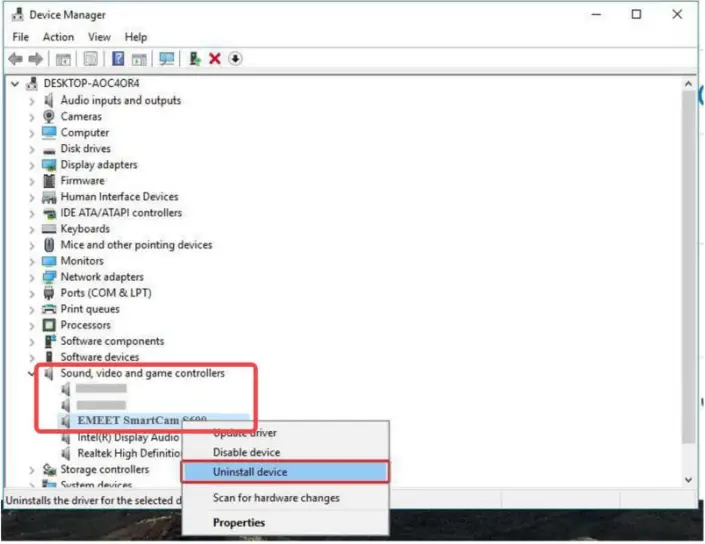Expand the Software components category
Screen dimensions: 705x544
click(x=31, y=342)
